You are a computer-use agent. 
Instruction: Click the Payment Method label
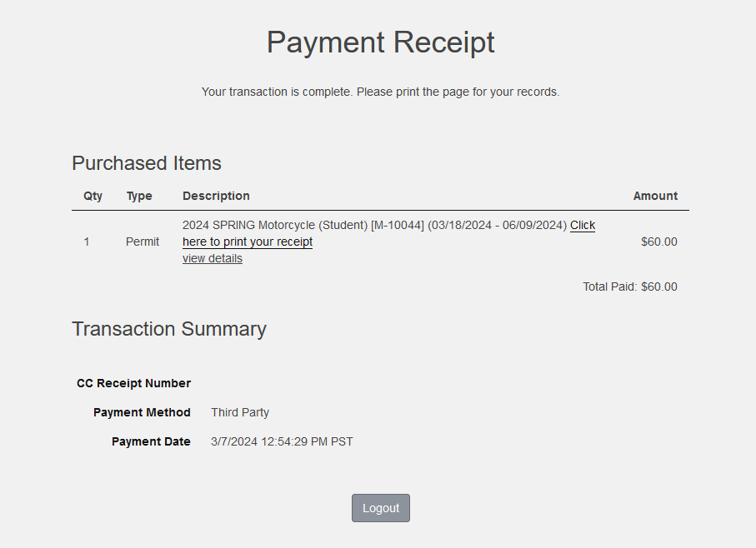[x=142, y=412]
